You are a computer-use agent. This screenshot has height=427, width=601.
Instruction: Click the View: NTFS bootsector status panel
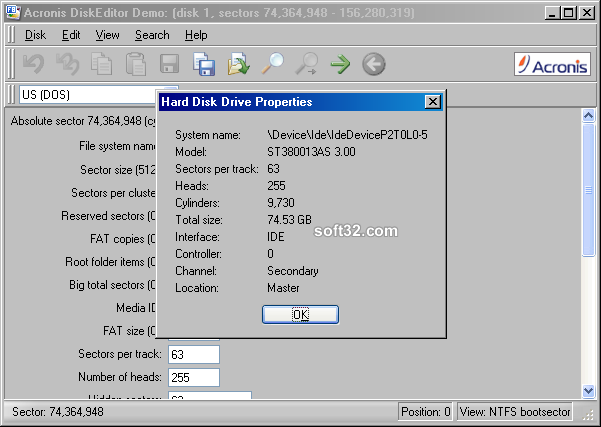click(x=515, y=412)
